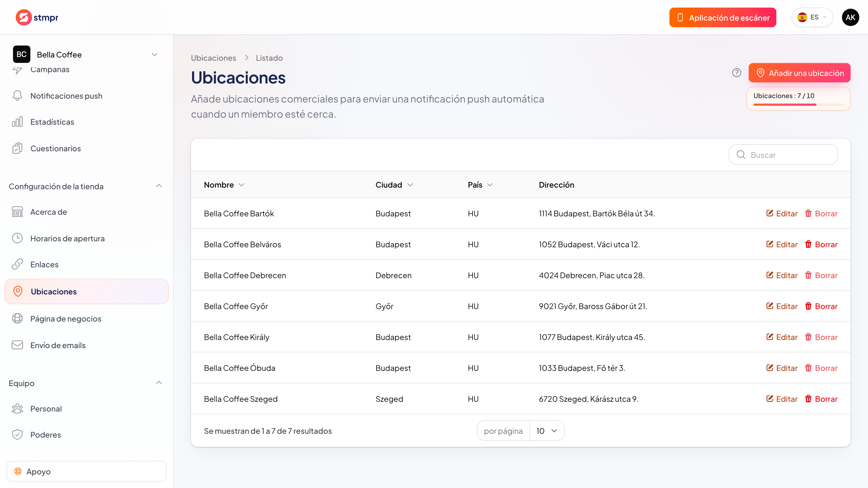
Task: Click the Página de negocios globe icon
Action: [x=17, y=318]
